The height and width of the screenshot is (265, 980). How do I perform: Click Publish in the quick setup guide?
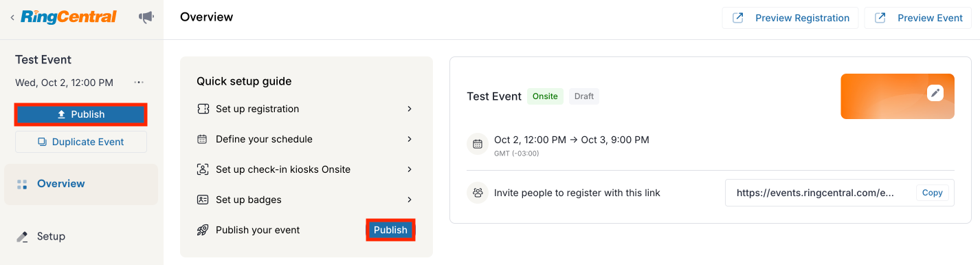coord(390,230)
